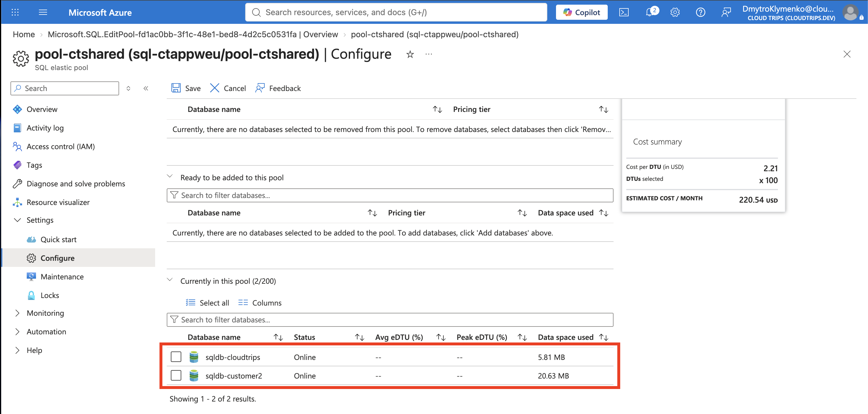Open Access control (IAM)
Screen dimensions: 868x414
pos(61,146)
